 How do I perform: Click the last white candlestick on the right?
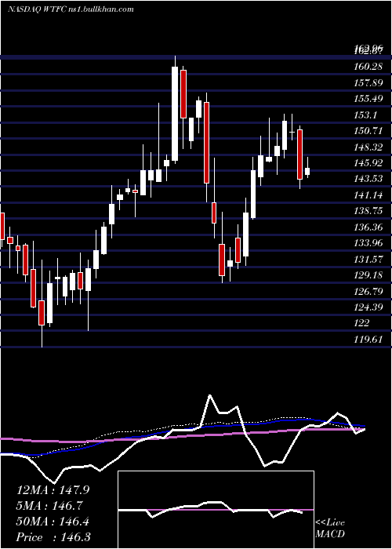pos(307,171)
